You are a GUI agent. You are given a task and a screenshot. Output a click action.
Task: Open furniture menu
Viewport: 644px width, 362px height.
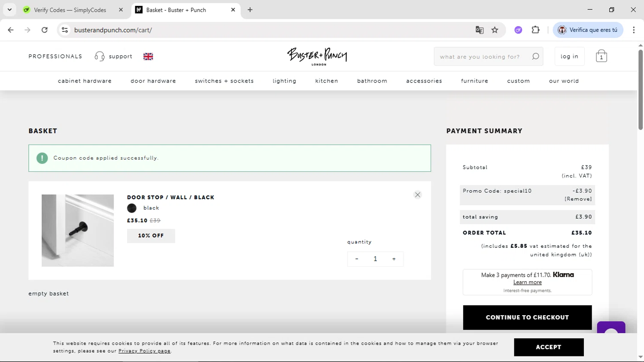tap(474, 81)
